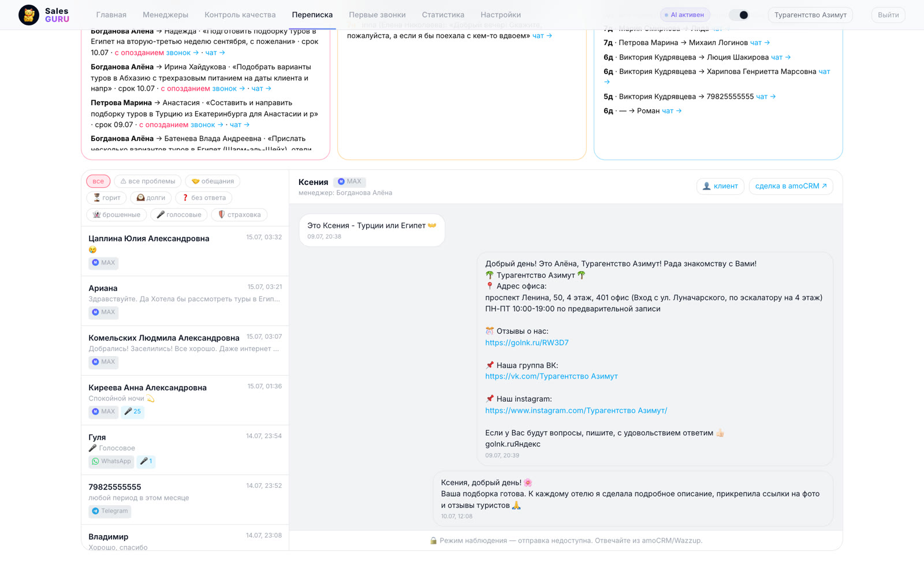Viewport: 924px width, 578px height.
Task: Toggle the dark theme switch
Action: [x=739, y=15]
